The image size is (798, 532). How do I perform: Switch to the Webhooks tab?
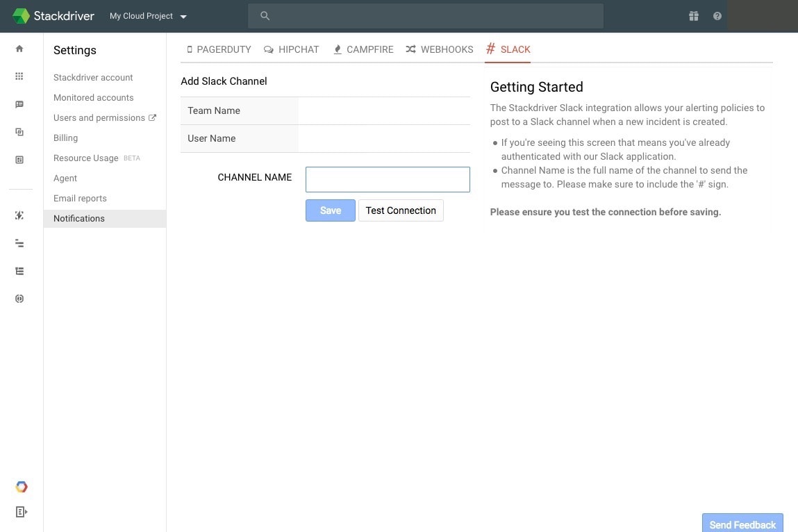[x=439, y=49]
